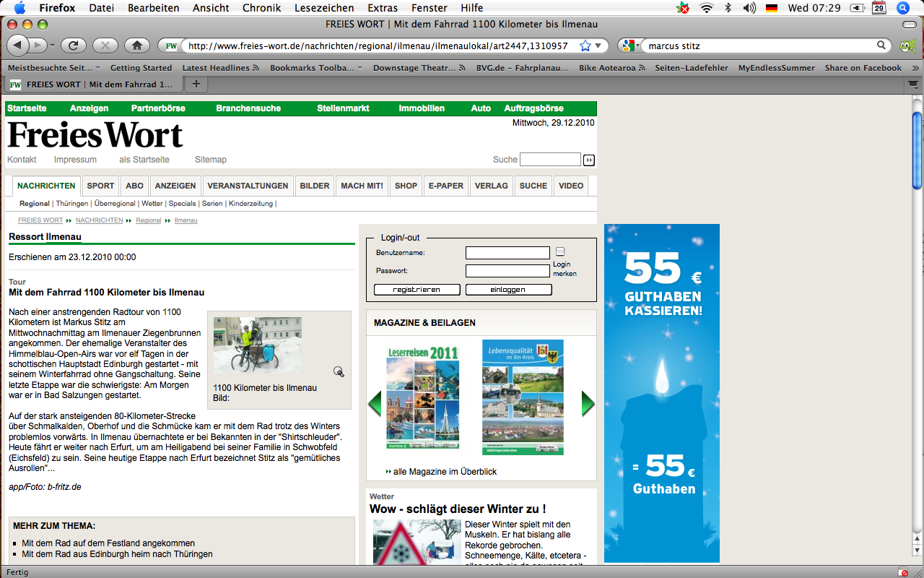This screenshot has width=924, height=578.
Task: Open the calendar icon showing 29
Action: coord(879,8)
